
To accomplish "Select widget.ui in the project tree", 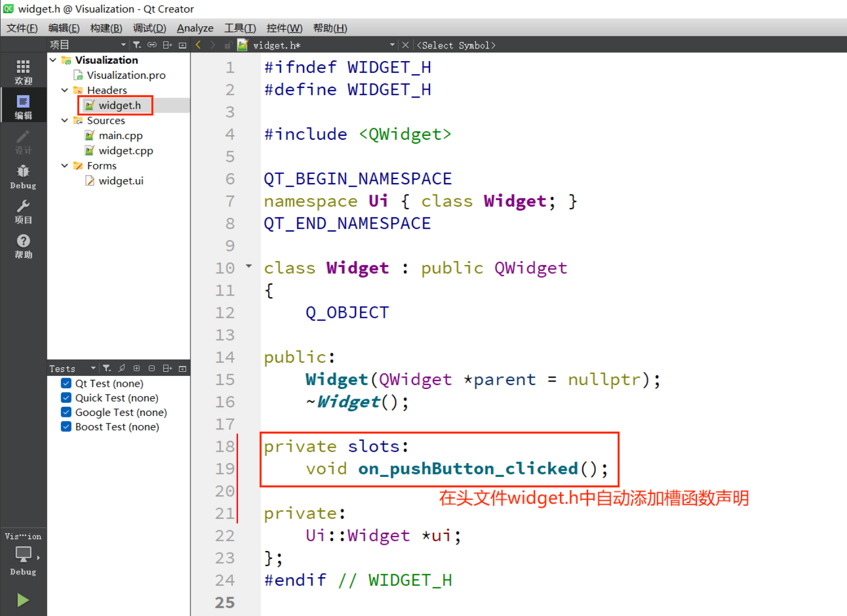I will 121,181.
